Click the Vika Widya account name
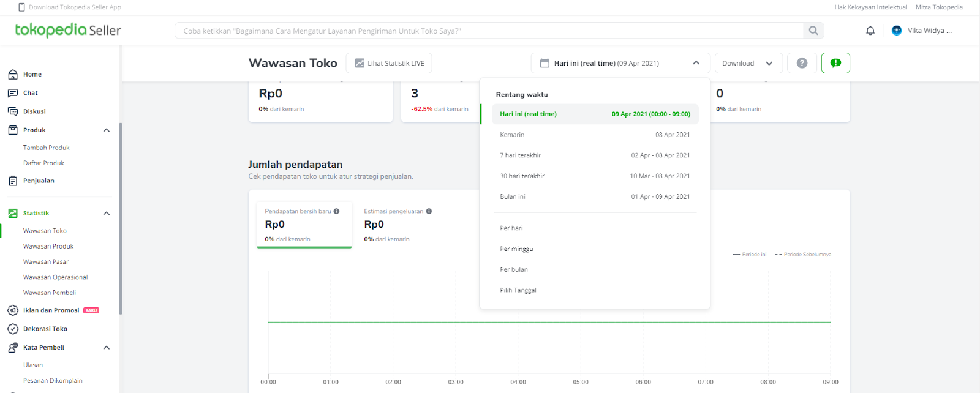980x393 pixels. point(930,31)
